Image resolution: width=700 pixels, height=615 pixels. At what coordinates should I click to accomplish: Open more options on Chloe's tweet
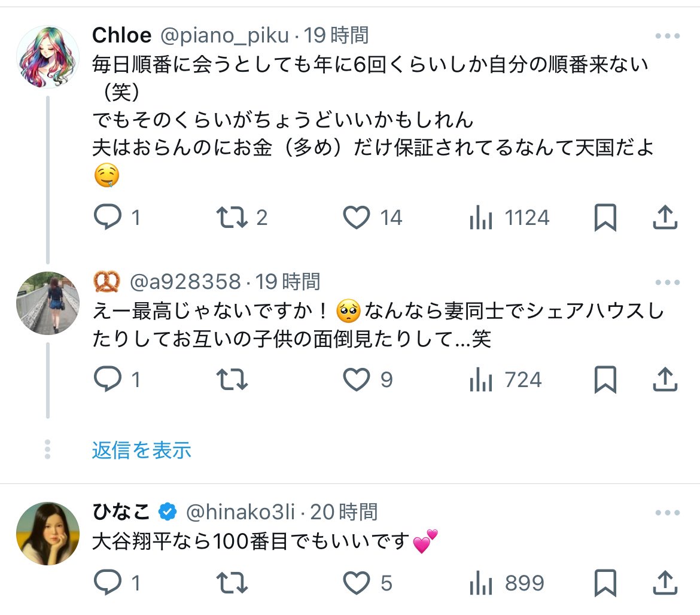[668, 36]
